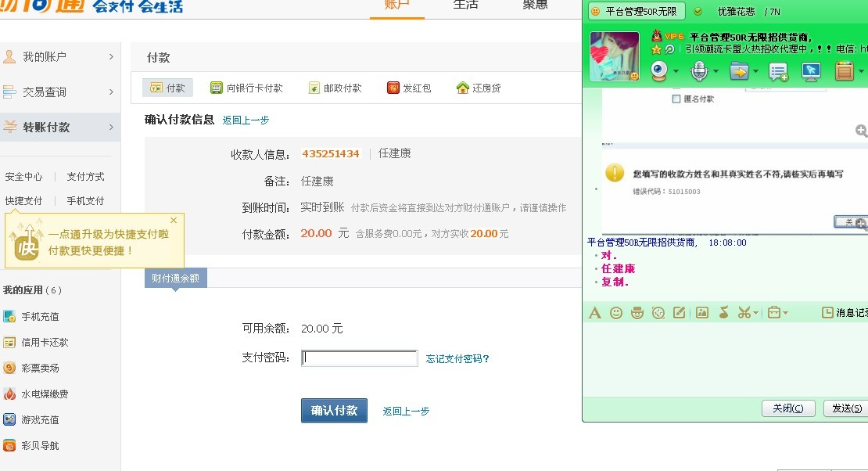868x471 pixels.
Task: Open 彩贝导航 app link
Action: pyautogui.click(x=40, y=445)
